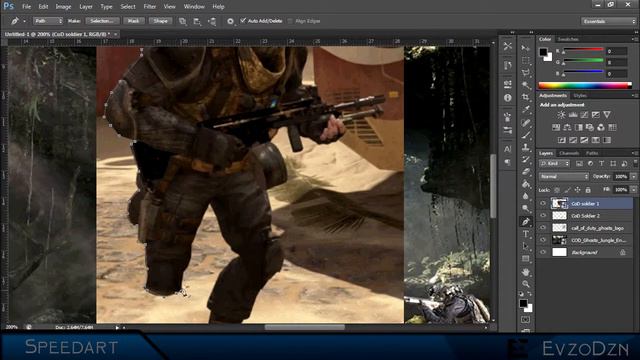Select the Quick Selection tool
The height and width of the screenshot is (360, 640).
click(x=526, y=85)
